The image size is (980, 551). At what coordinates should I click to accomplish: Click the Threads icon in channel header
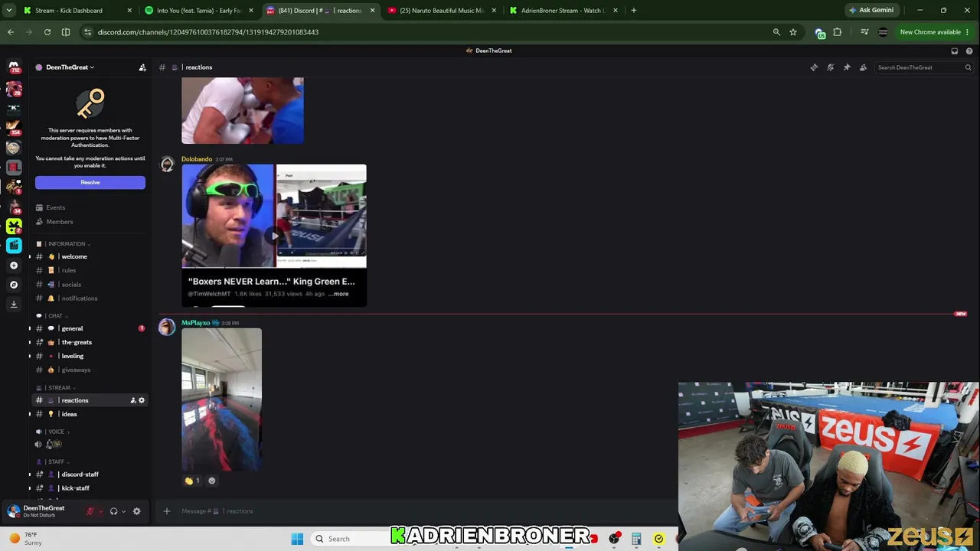pos(814,67)
